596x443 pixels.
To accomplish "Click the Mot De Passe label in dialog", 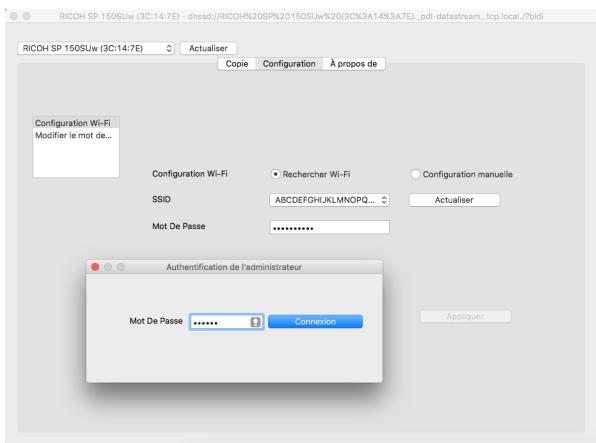I will (156, 321).
